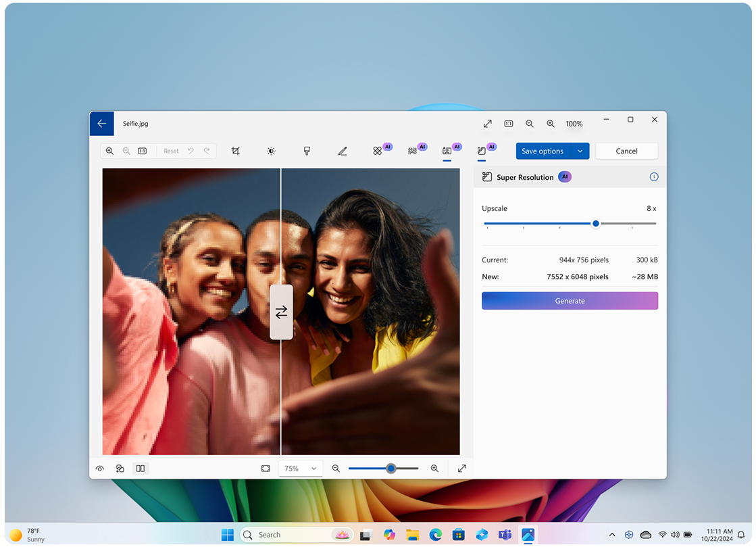Click the back arrow button

point(101,124)
